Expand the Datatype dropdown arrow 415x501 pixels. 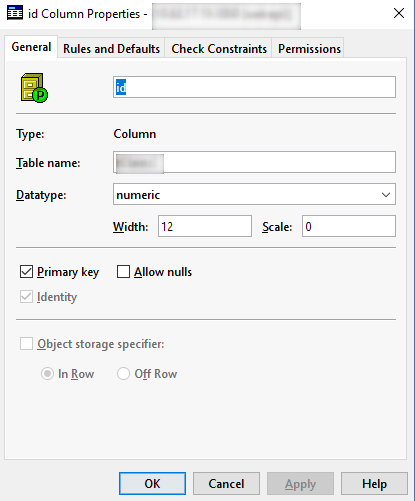[x=386, y=195]
